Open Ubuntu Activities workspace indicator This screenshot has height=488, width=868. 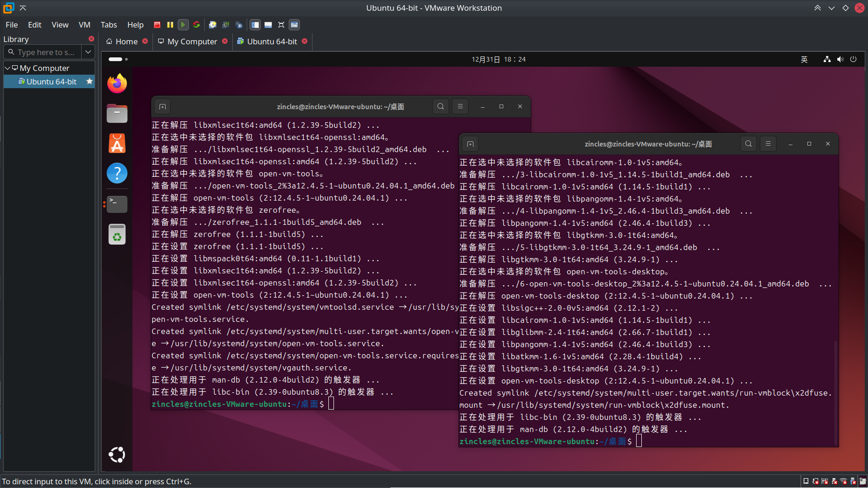click(118, 59)
